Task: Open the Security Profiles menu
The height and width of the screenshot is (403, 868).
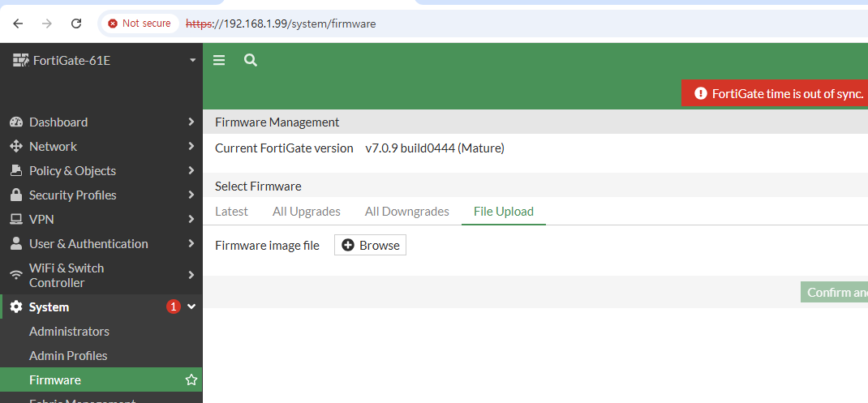Action: point(72,195)
